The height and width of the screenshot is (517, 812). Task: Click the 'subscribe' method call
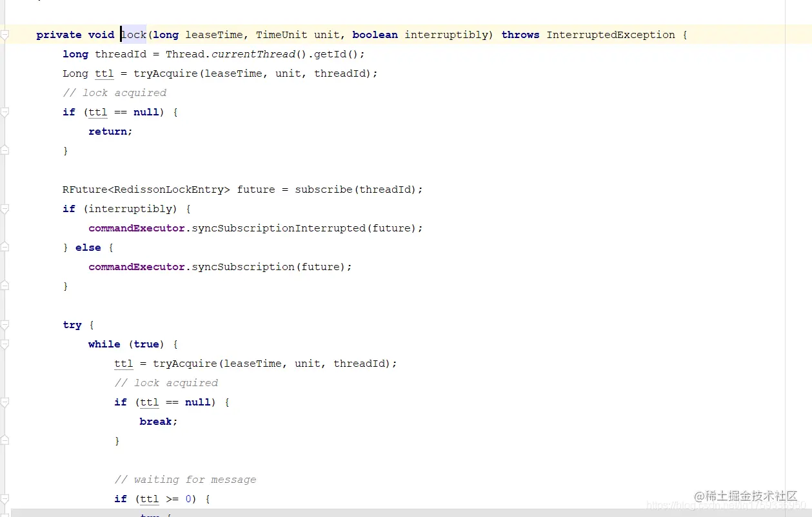(324, 190)
